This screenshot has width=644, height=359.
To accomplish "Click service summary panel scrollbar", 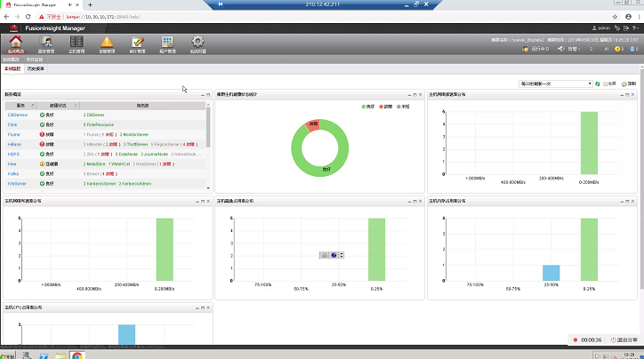I will 208,127.
